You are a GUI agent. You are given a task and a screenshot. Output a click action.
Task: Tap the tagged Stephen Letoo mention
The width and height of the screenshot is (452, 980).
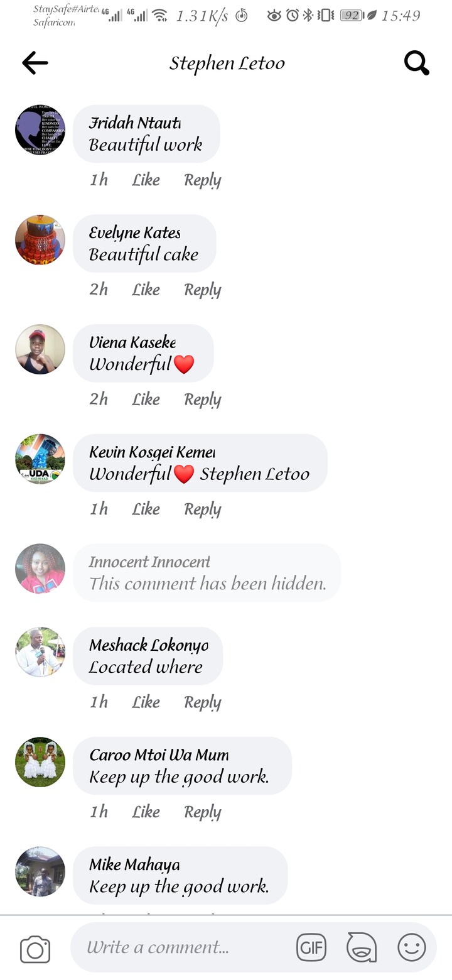coord(254,474)
